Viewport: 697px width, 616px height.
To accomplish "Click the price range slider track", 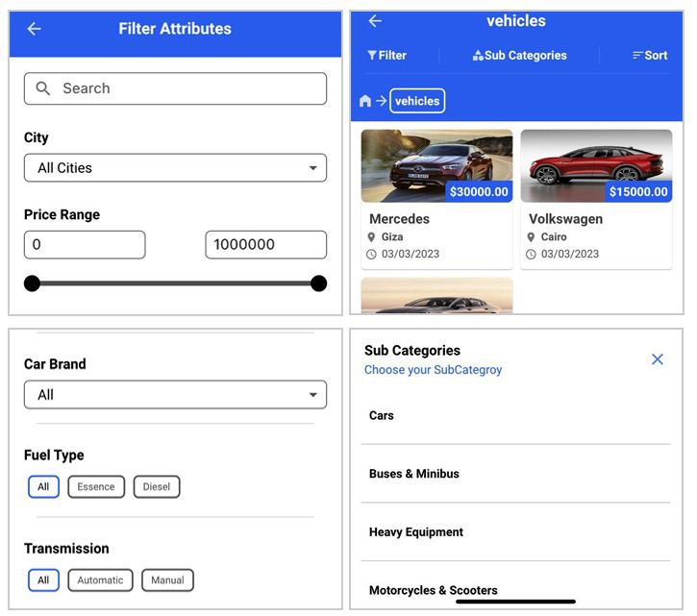I will click(175, 283).
